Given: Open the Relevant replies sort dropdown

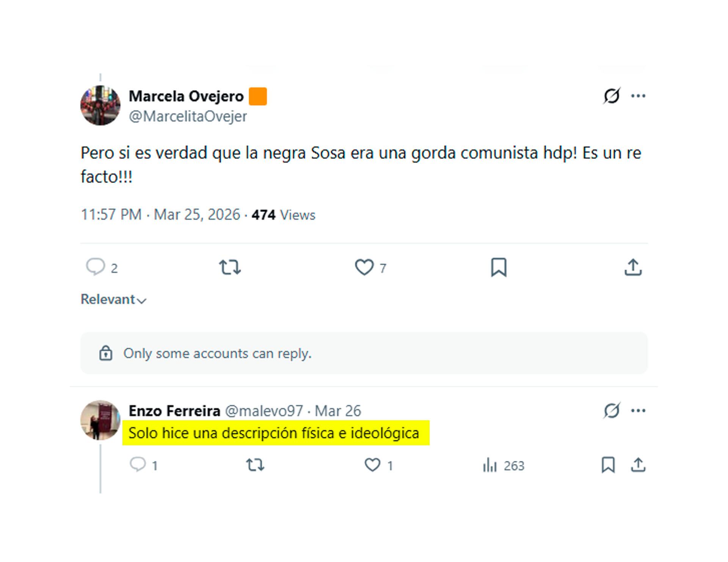Looking at the screenshot, I should pyautogui.click(x=112, y=299).
